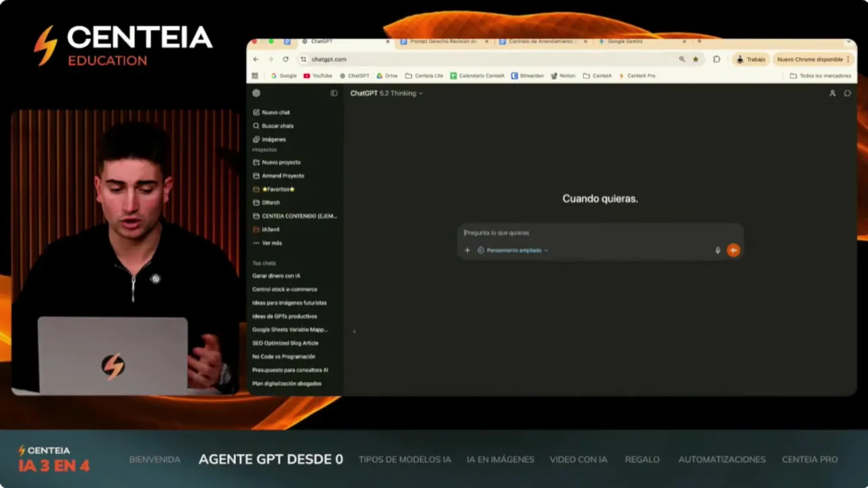Click the prompt field Pregunta lo que quieras
This screenshot has height=488, width=868.
coord(600,232)
